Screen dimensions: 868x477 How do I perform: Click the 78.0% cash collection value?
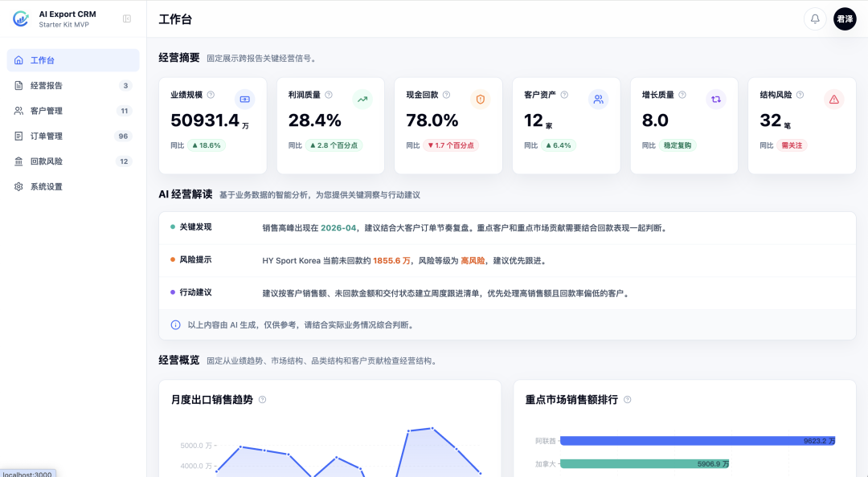tap(432, 120)
